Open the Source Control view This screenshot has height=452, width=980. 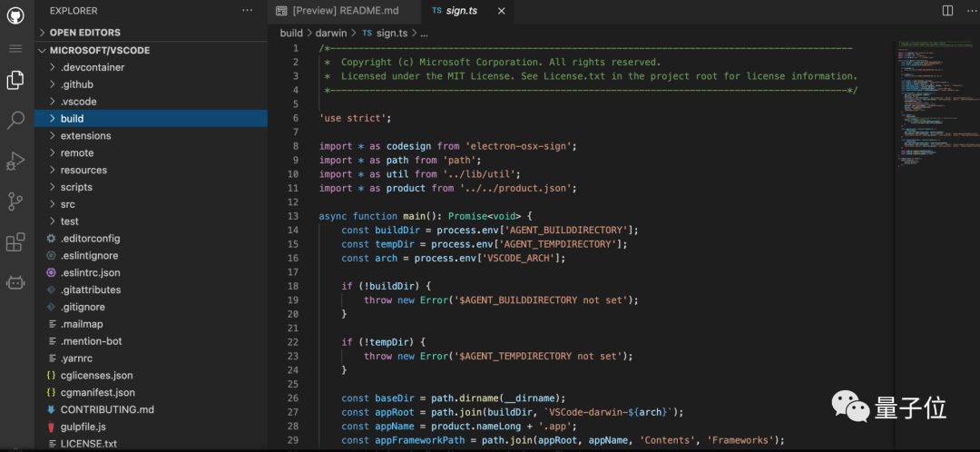15,201
